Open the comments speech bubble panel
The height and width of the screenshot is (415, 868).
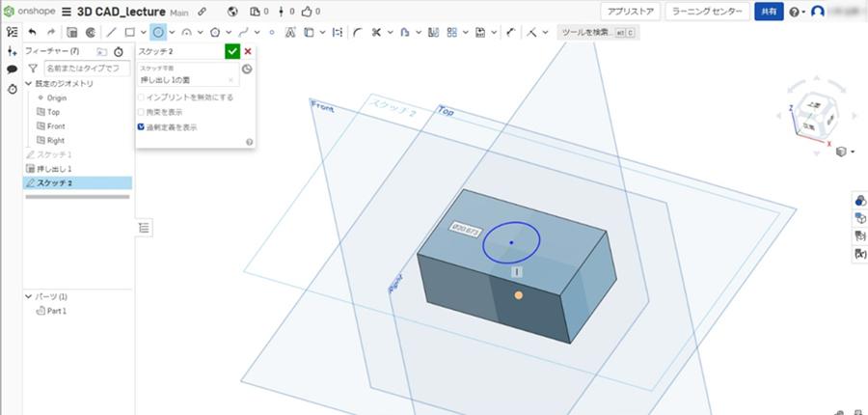(12, 69)
